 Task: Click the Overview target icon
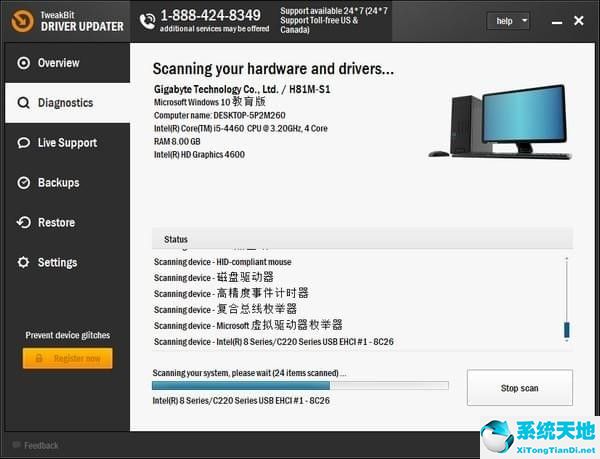click(x=23, y=63)
